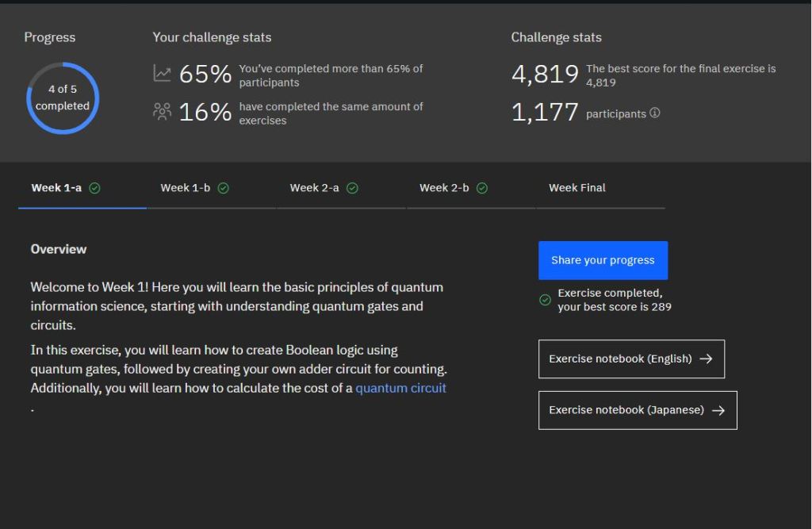The image size is (812, 529).
Task: Click the circular 4 of 5 progress ring
Action: point(63,98)
